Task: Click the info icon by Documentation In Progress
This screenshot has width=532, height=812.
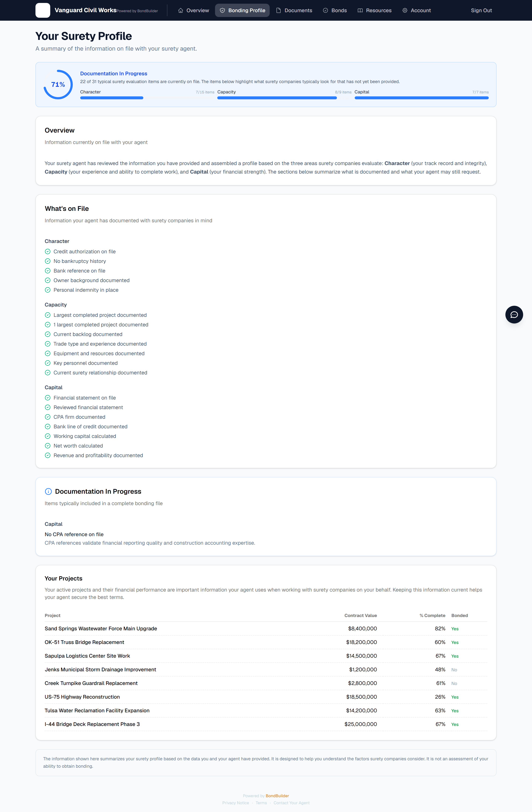Action: [48, 491]
